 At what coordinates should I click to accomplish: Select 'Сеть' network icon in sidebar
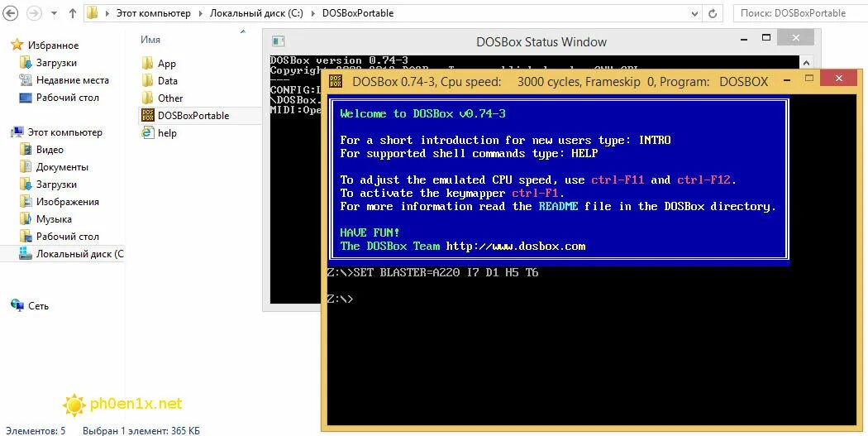pyautogui.click(x=17, y=305)
